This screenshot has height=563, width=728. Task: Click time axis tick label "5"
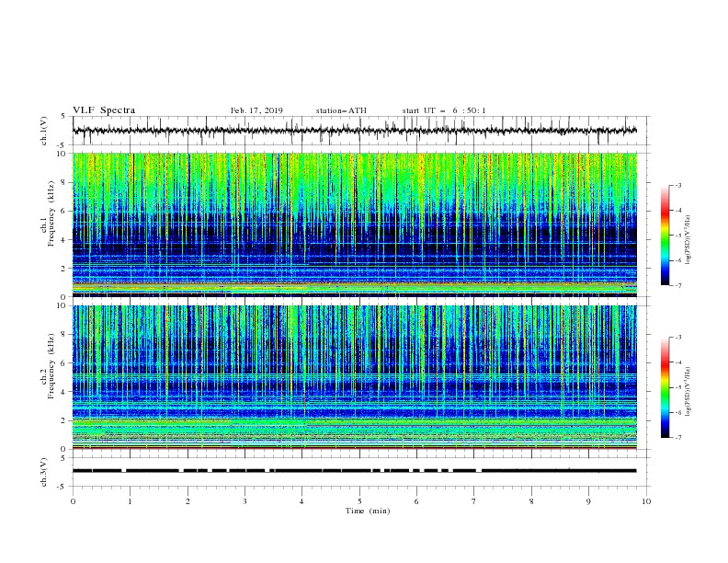[359, 501]
